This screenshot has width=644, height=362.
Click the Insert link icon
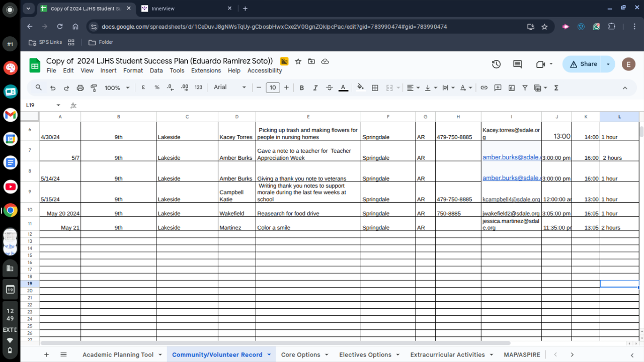click(484, 87)
